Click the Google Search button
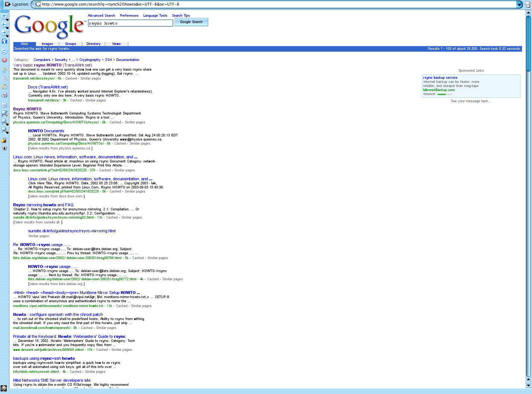This screenshot has width=532, height=394. [x=191, y=22]
